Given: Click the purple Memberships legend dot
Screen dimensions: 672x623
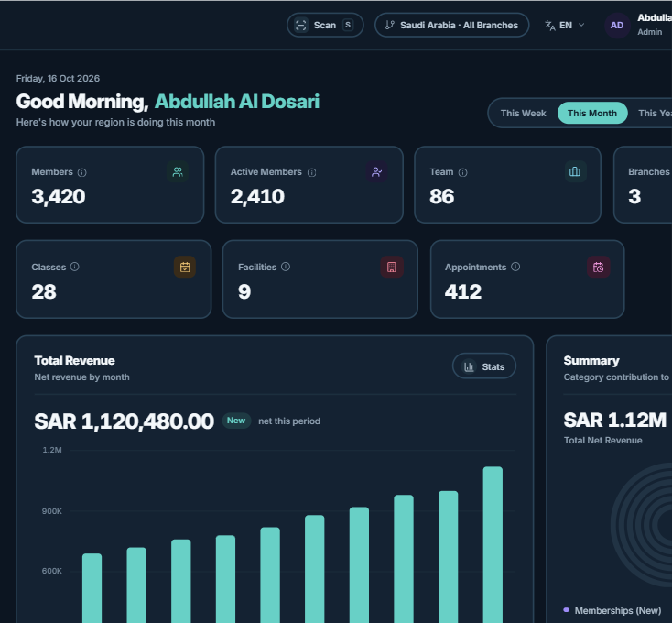Looking at the screenshot, I should 566,609.
